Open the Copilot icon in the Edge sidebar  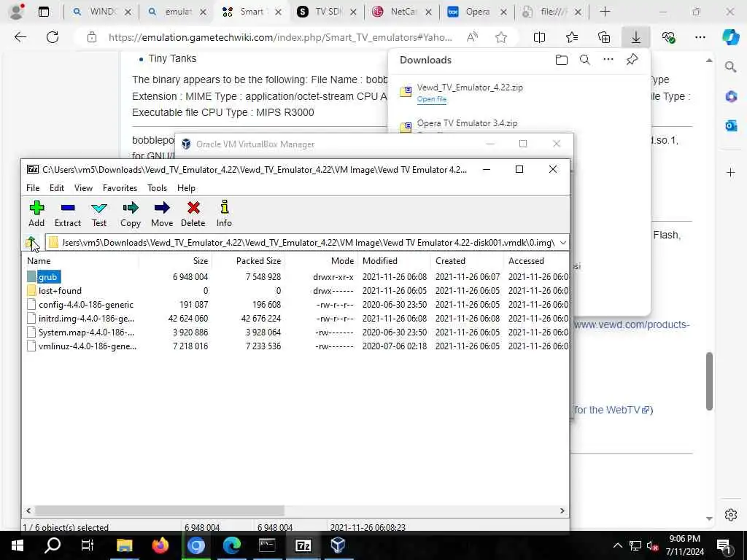[x=730, y=37]
